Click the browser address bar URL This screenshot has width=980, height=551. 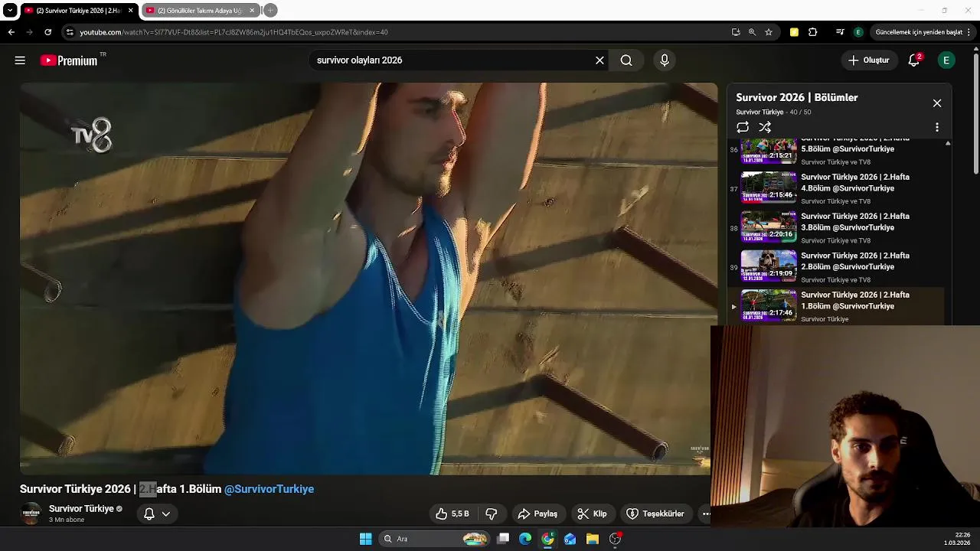pyautogui.click(x=234, y=32)
